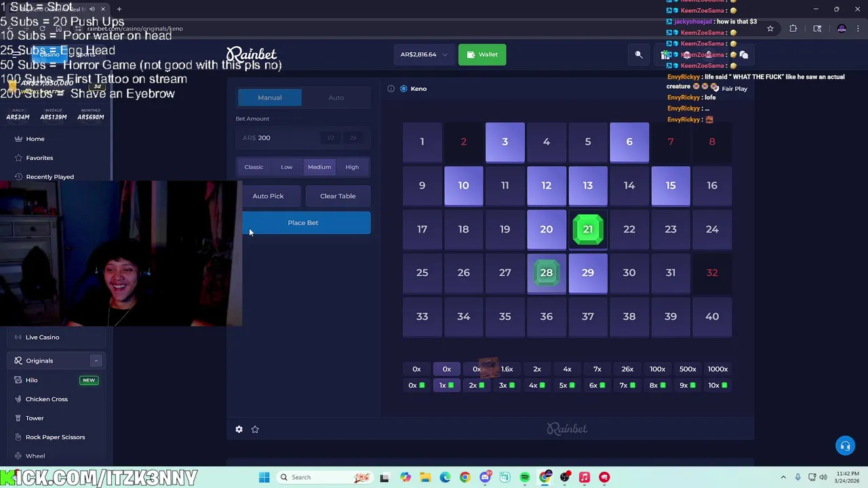The width and height of the screenshot is (868, 488).
Task: Switch to Auto betting tab
Action: 336,98
